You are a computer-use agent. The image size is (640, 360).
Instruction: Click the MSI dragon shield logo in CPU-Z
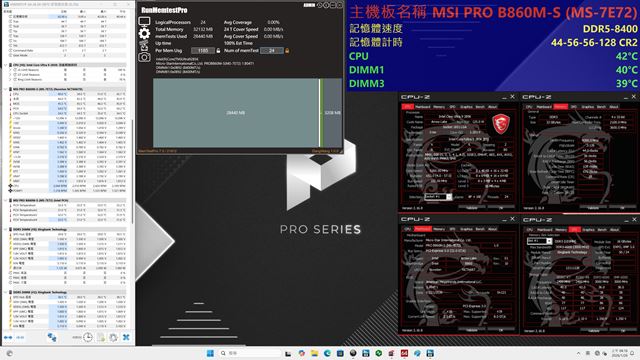click(x=501, y=124)
